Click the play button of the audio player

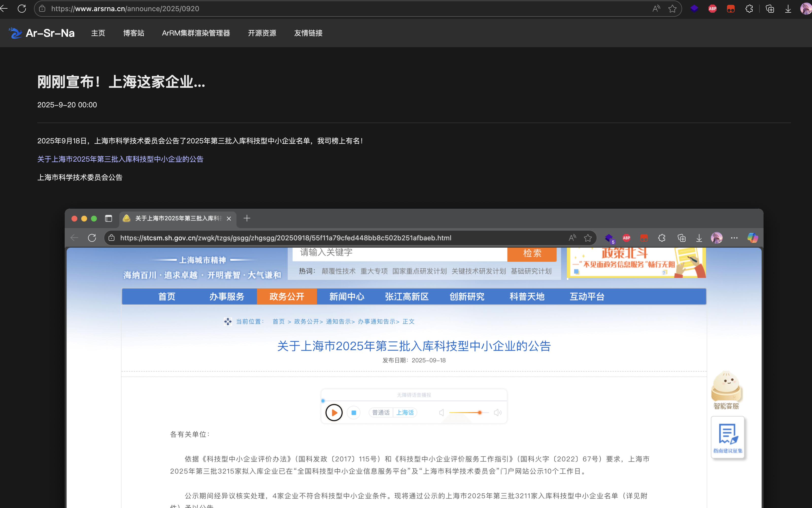(334, 413)
